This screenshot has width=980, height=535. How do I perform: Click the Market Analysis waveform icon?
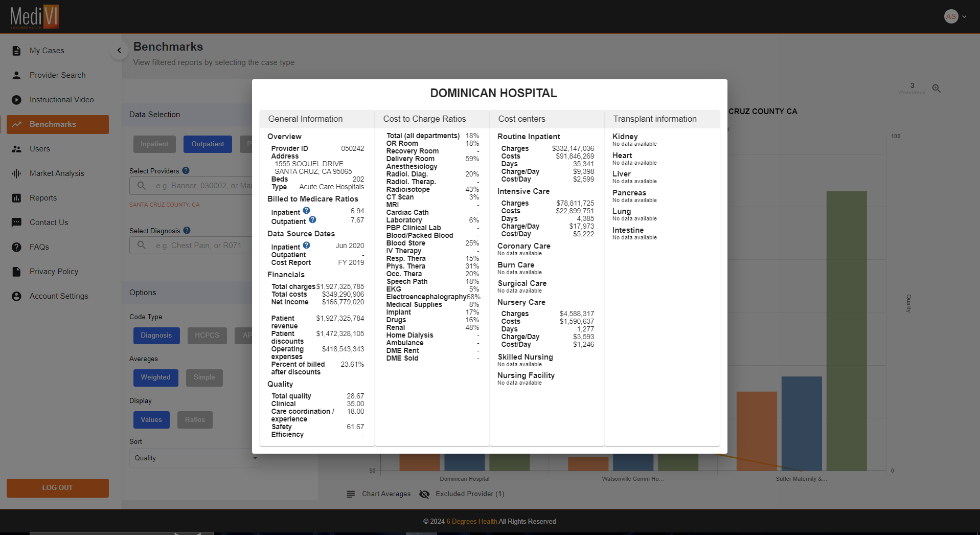[16, 173]
